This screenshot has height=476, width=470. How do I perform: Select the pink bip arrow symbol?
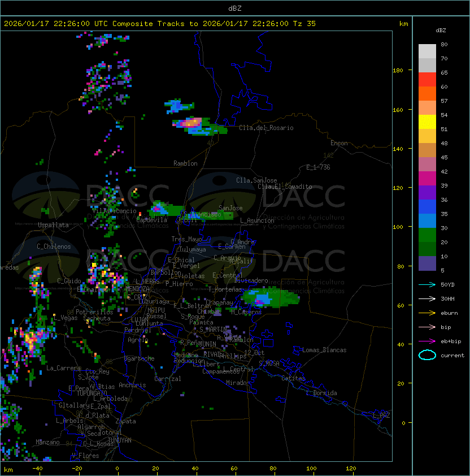tap(427, 327)
